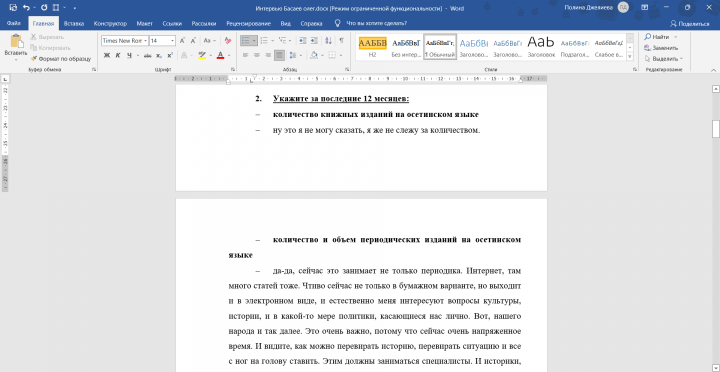Align the text to the left
Screen dimensions: 720x372
click(245, 55)
